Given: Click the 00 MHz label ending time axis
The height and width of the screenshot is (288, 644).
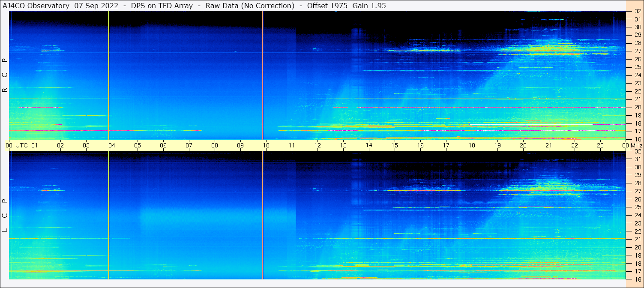Looking at the screenshot, I should tap(632, 145).
